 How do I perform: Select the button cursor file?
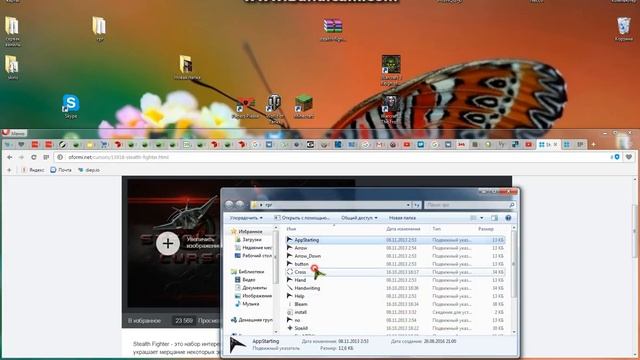click(x=395, y=264)
